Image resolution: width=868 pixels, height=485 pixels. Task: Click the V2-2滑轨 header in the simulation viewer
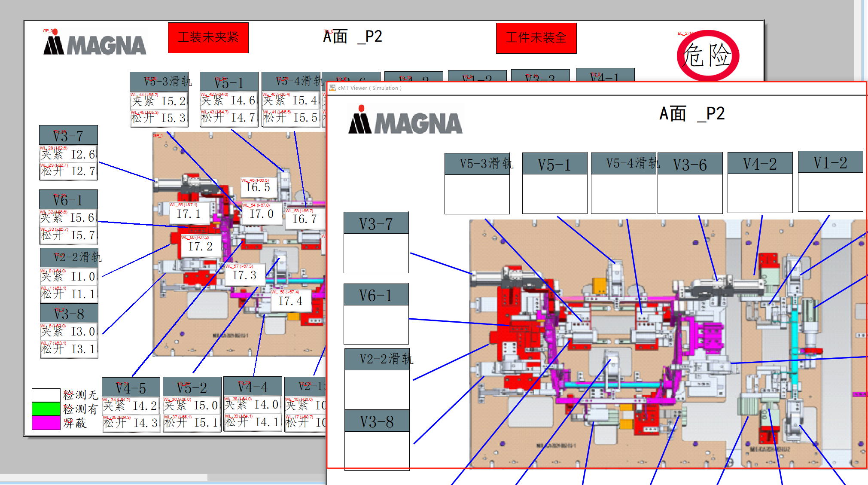coord(377,359)
